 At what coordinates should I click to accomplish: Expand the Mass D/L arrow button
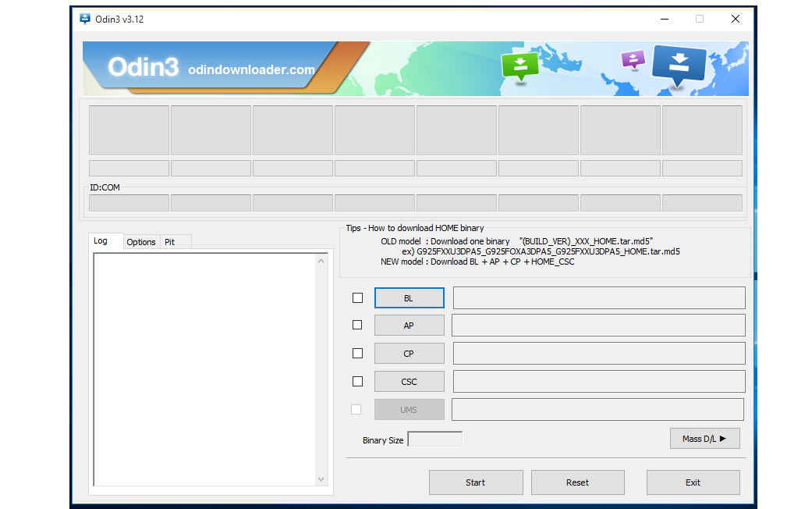(x=704, y=439)
